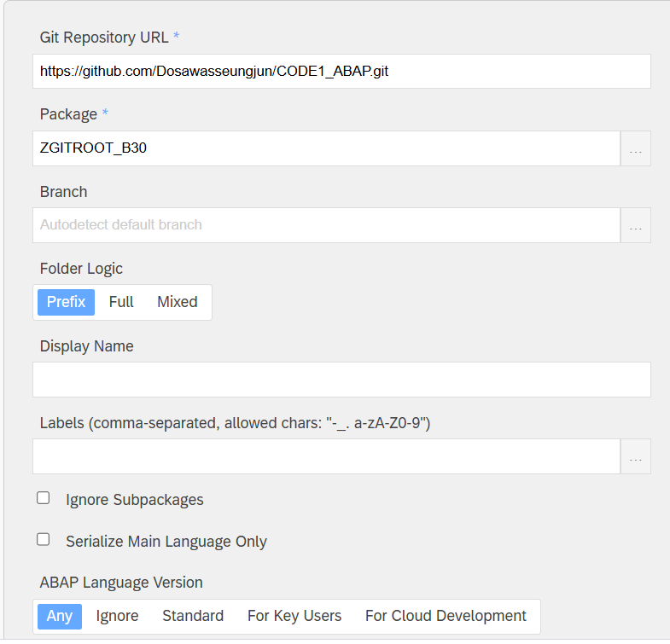Focus the Labels comma-separated input field
The image size is (670, 644).
[326, 456]
